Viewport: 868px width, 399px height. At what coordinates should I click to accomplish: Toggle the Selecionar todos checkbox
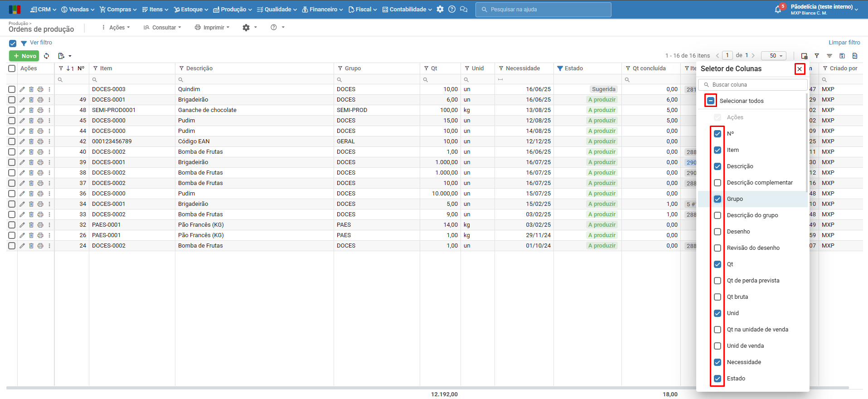(711, 101)
